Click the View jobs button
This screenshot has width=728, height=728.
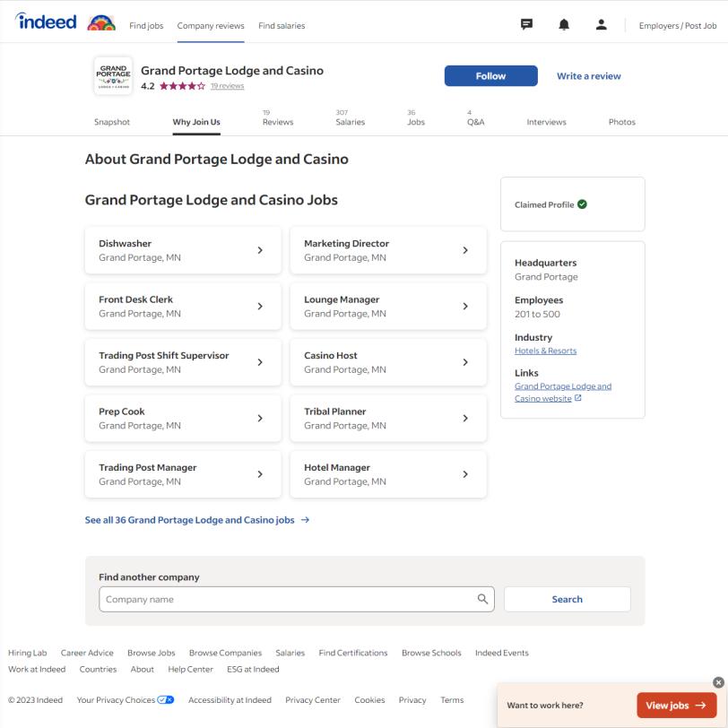677,706
